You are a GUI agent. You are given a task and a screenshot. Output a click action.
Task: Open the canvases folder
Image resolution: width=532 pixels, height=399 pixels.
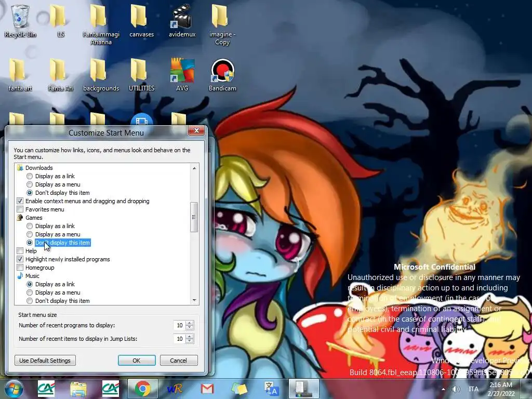(x=141, y=21)
